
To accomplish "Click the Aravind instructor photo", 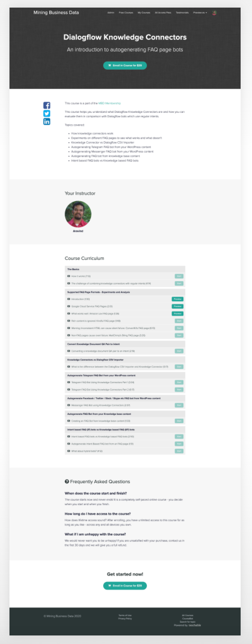I will pyautogui.click(x=78, y=214).
